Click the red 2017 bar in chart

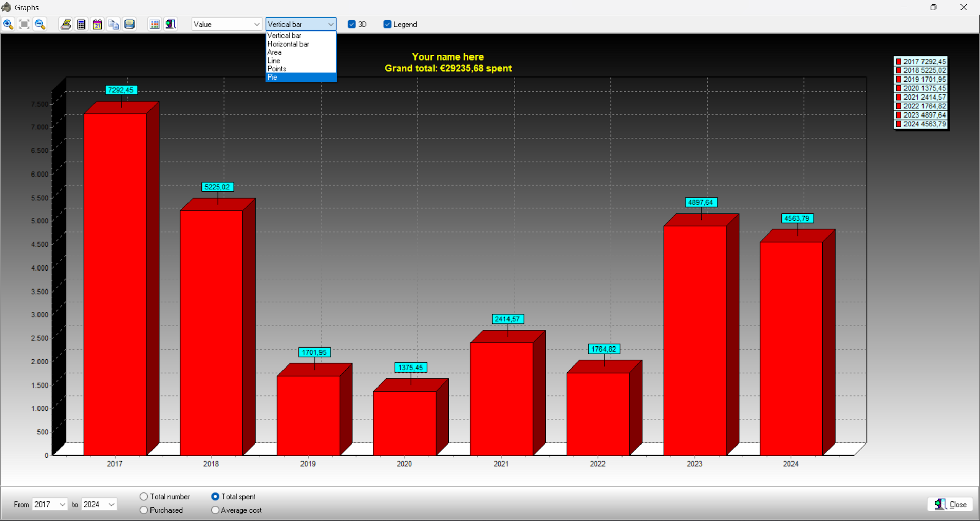tap(115, 282)
